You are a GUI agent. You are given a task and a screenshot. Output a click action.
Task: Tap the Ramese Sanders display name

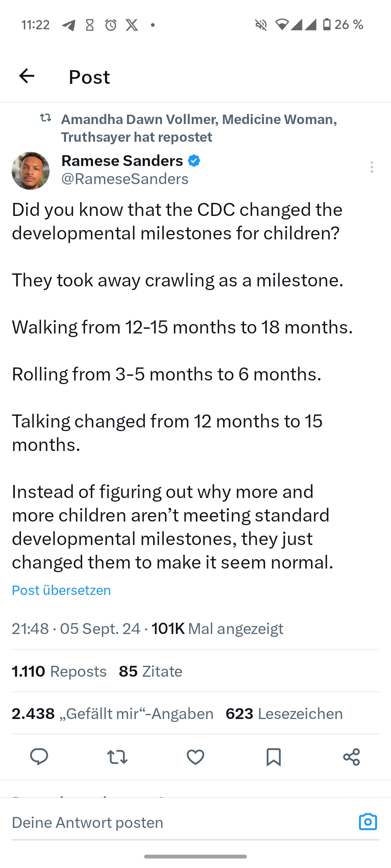click(122, 161)
